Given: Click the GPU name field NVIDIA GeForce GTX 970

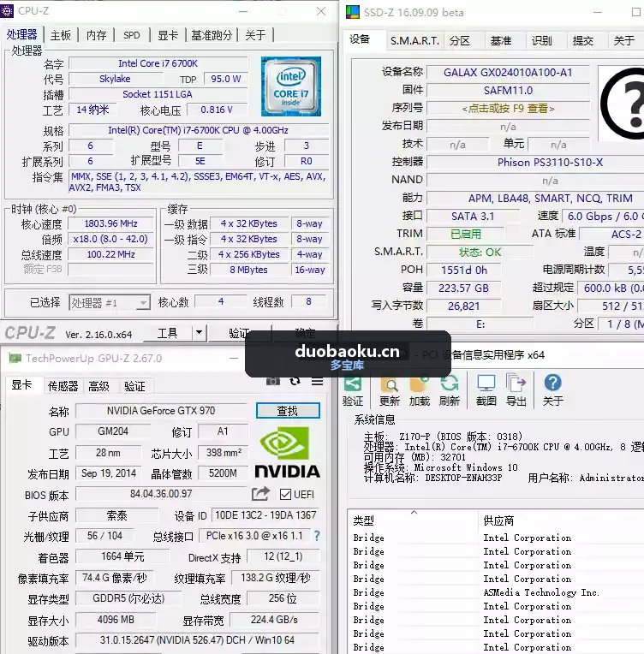Looking at the screenshot, I should coord(161,411).
